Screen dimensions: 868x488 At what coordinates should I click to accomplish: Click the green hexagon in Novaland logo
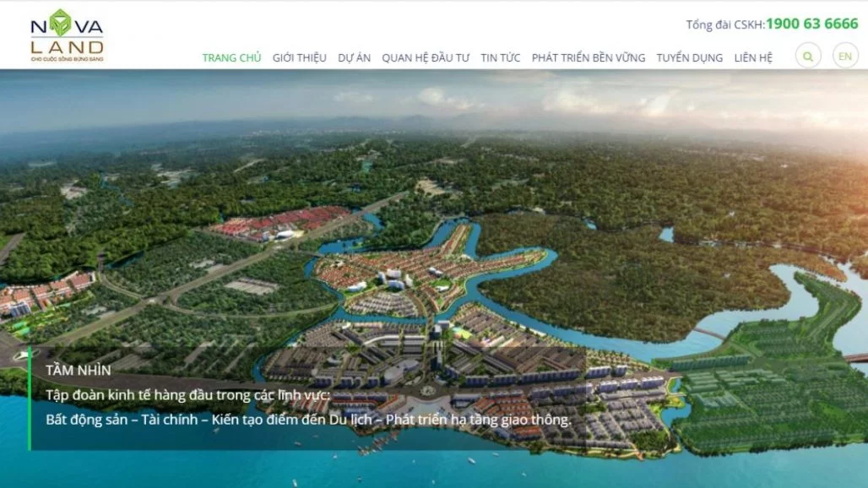pos(60,24)
